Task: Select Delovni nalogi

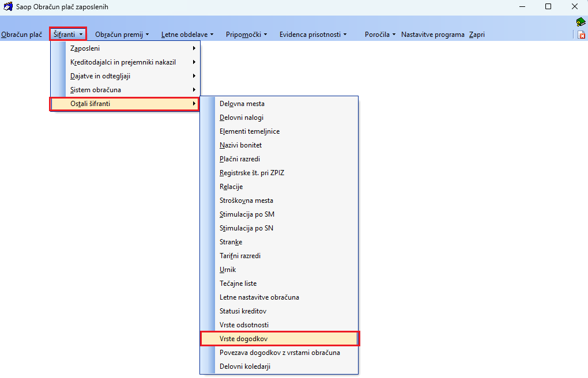Action: point(279,118)
